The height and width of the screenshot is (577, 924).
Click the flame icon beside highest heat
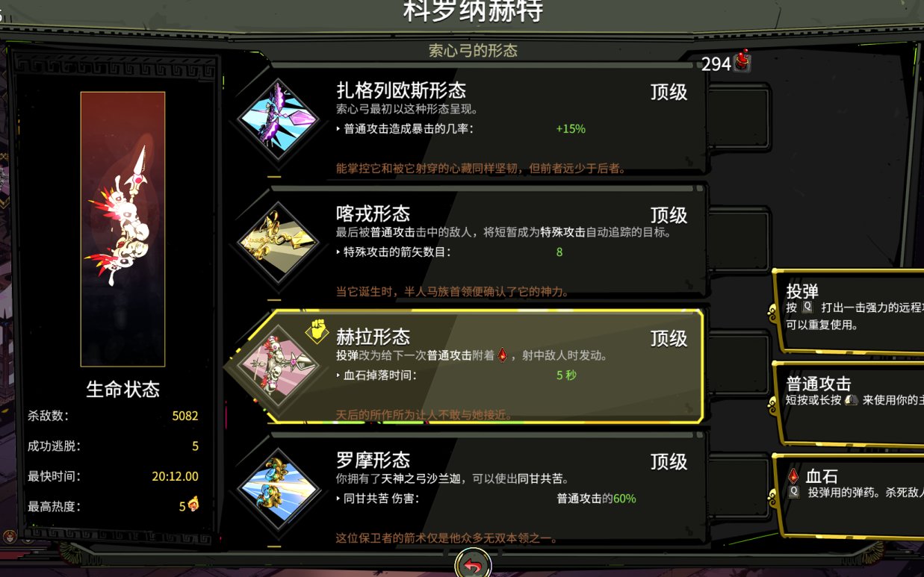(x=193, y=505)
